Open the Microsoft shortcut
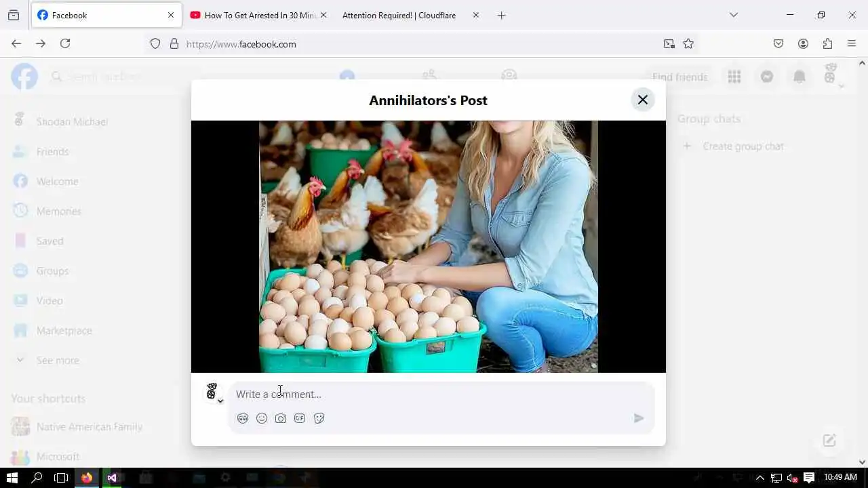 pos(58,457)
